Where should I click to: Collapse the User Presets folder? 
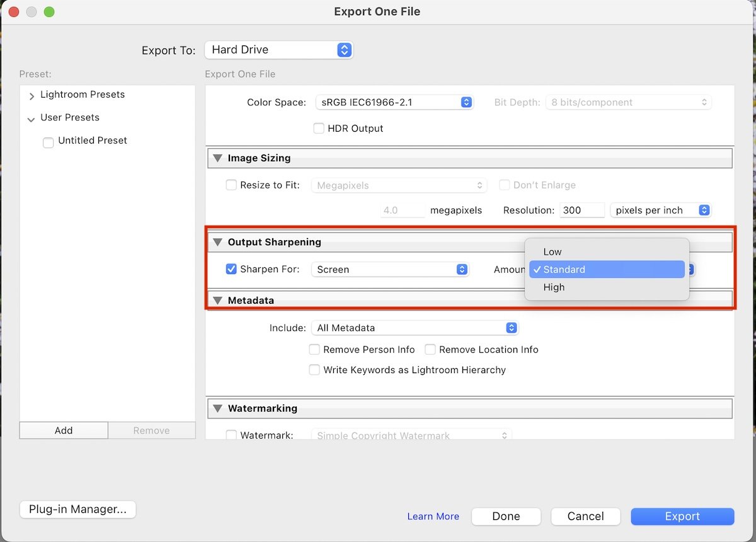point(30,117)
